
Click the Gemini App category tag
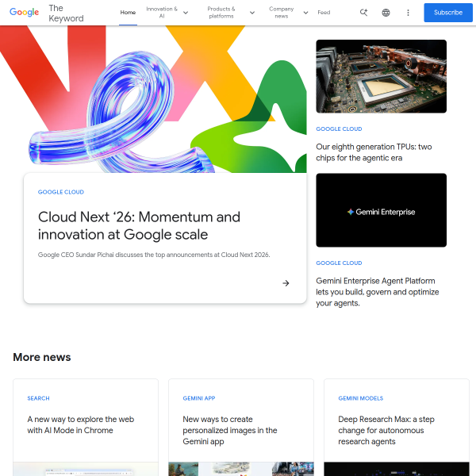click(199, 398)
